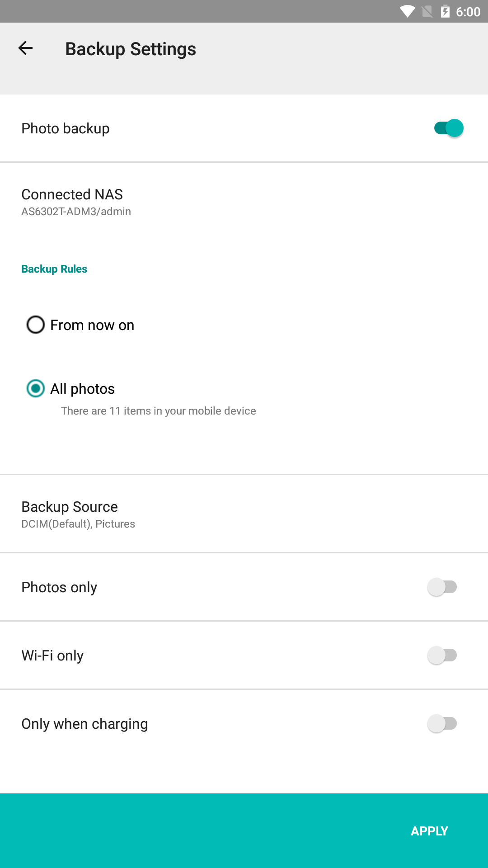Tap the Photo backup label
This screenshot has height=868, width=488.
click(x=66, y=128)
